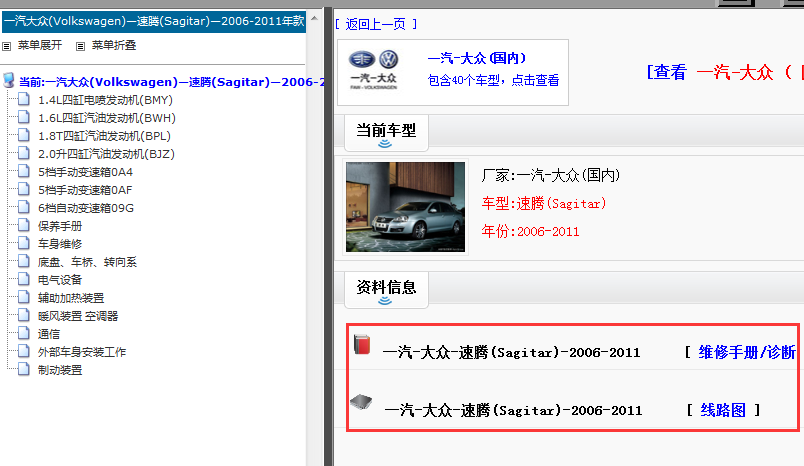804x466 pixels.
Task: Click the Sagitar car photo thumbnail
Action: [406, 207]
